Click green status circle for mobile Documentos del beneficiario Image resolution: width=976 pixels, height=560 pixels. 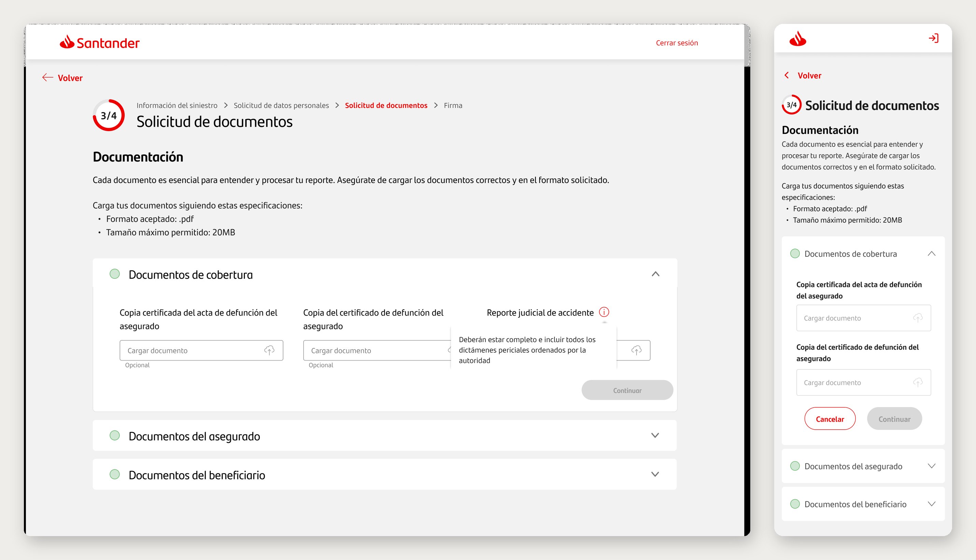tap(795, 504)
